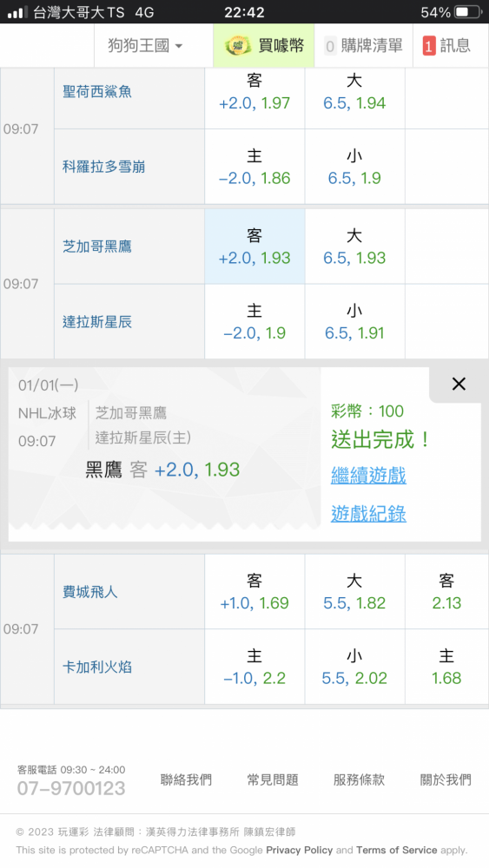Click the 繼續遊戲 link
The width and height of the screenshot is (489, 868).
(x=368, y=475)
